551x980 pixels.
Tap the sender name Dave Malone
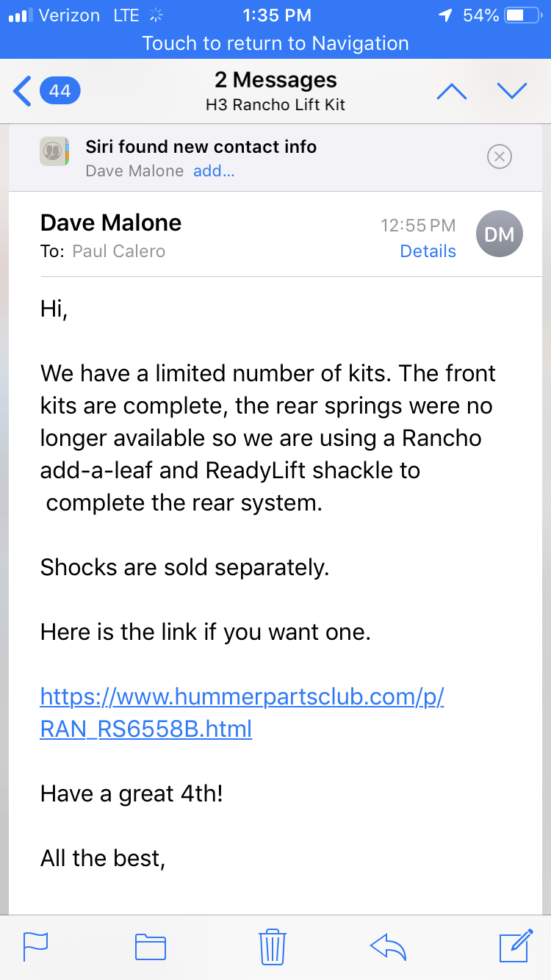click(111, 223)
